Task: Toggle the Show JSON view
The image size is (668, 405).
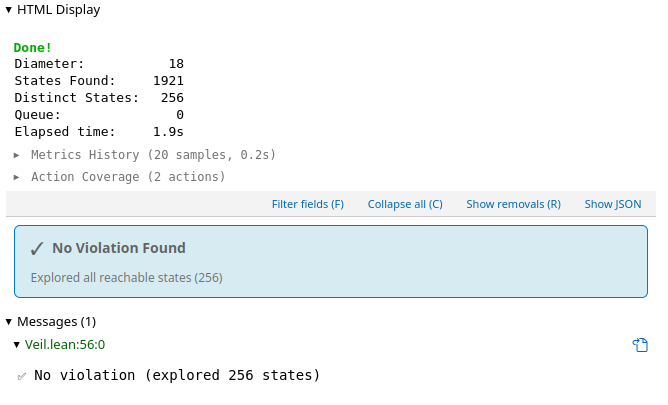Action: coord(613,204)
